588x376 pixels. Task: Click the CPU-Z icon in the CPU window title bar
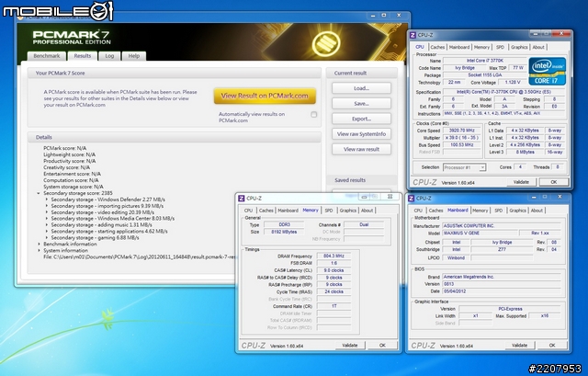(x=413, y=35)
